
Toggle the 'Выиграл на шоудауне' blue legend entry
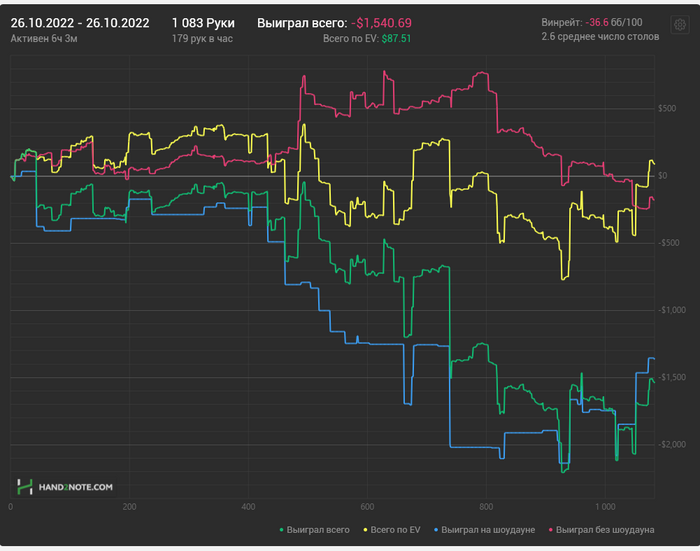pos(484,530)
